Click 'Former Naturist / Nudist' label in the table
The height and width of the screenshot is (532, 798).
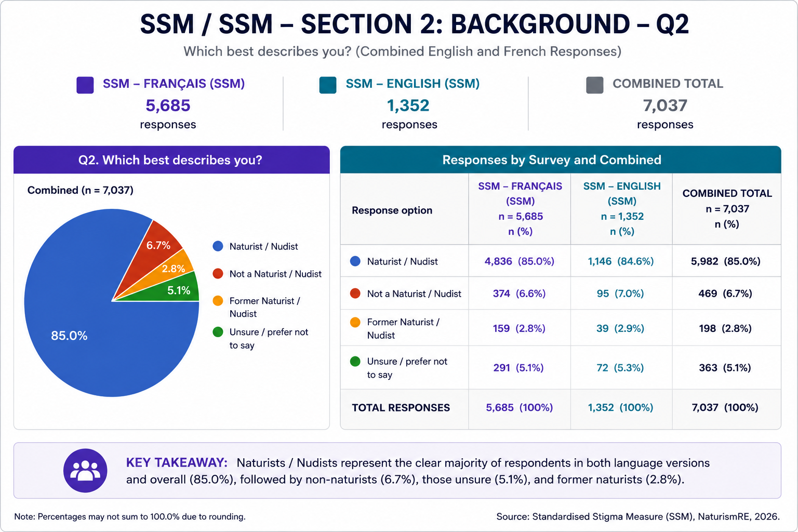coord(403,328)
